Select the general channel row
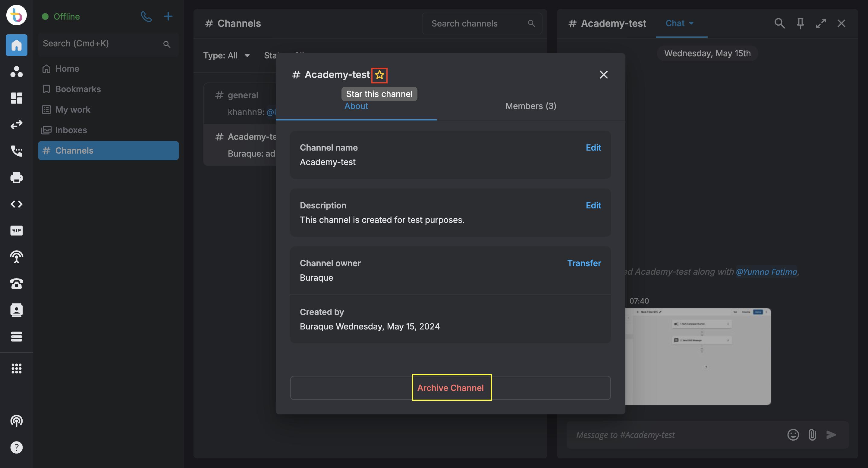 point(240,103)
